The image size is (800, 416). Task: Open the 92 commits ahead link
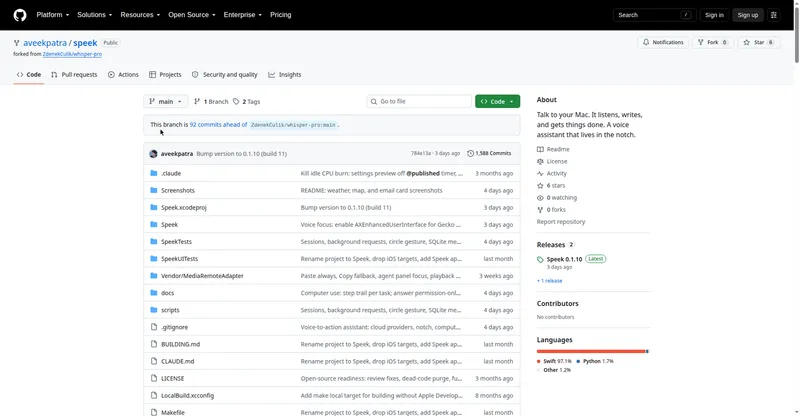218,125
